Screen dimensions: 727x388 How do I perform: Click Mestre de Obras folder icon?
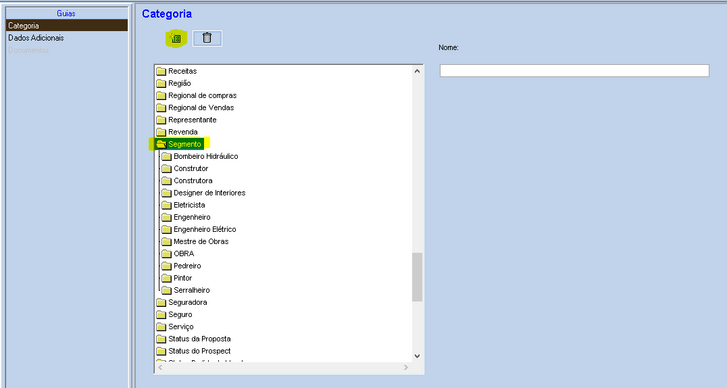166,242
